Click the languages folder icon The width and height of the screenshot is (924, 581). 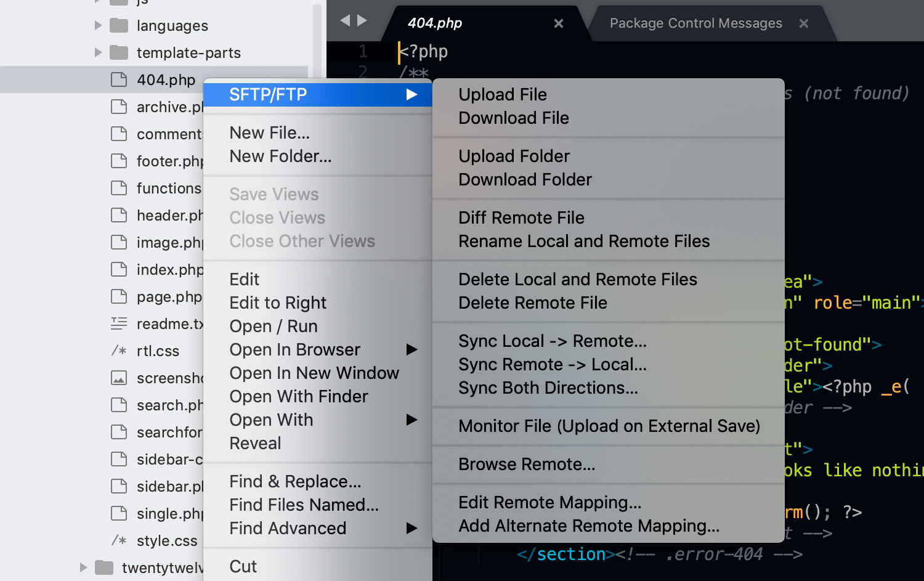(119, 25)
